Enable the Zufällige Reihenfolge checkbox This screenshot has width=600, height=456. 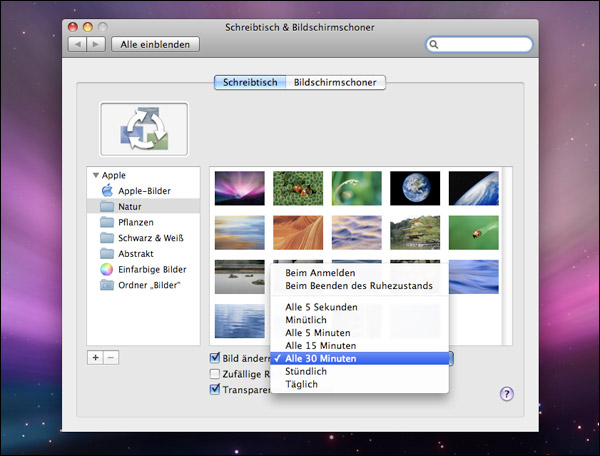[215, 374]
